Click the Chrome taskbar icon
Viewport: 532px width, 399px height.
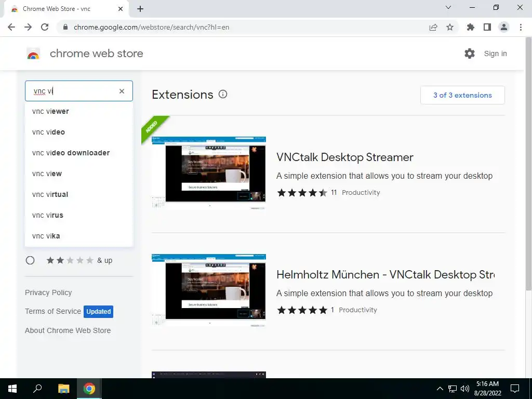(x=89, y=389)
